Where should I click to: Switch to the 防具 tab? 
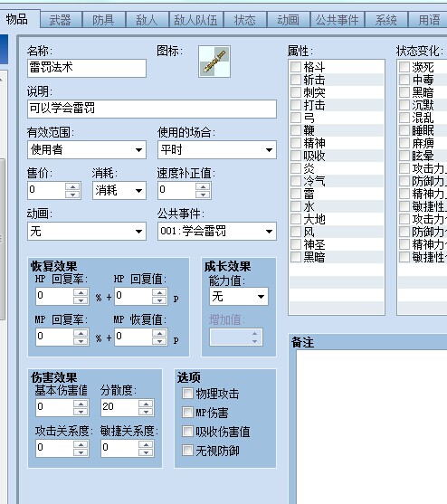103,20
